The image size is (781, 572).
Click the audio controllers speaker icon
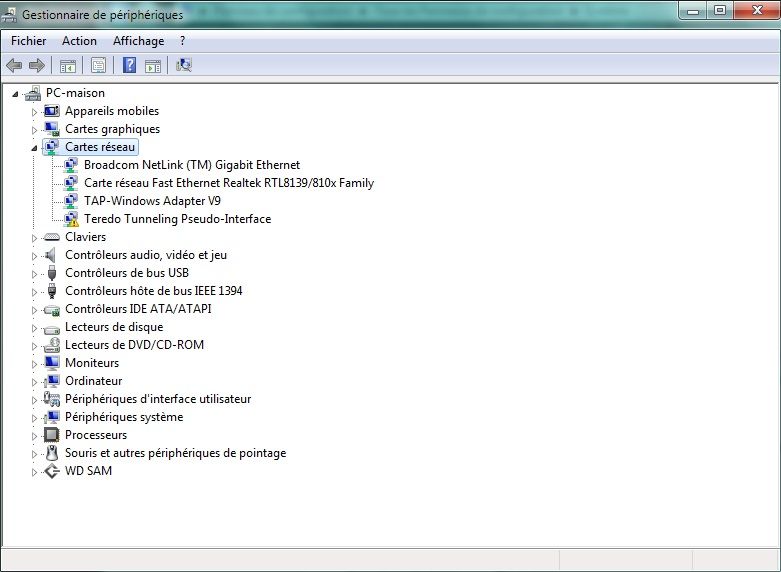point(50,255)
